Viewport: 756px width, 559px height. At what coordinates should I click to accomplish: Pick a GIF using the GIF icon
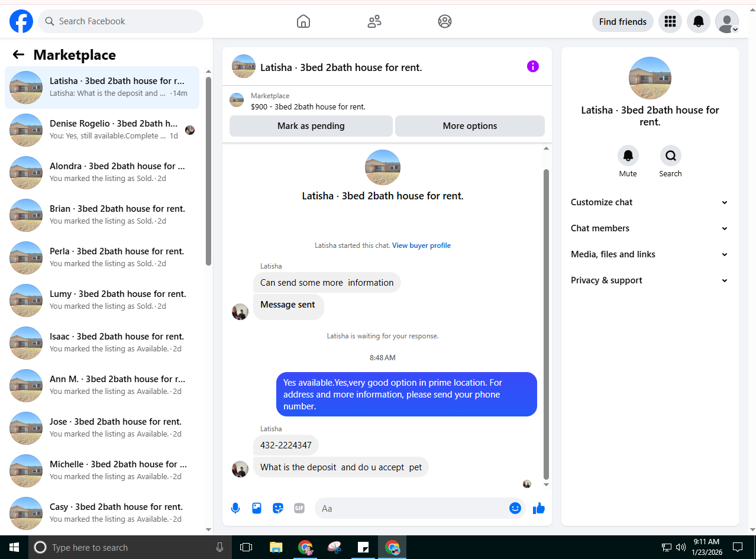click(x=299, y=508)
